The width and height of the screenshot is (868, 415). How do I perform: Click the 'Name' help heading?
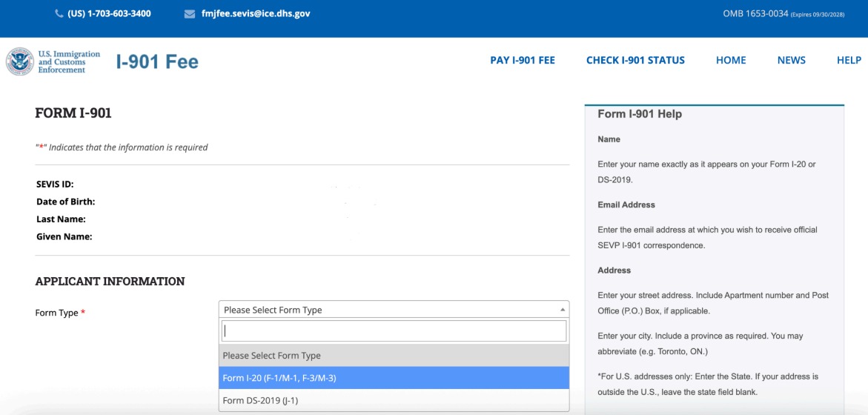pos(609,139)
